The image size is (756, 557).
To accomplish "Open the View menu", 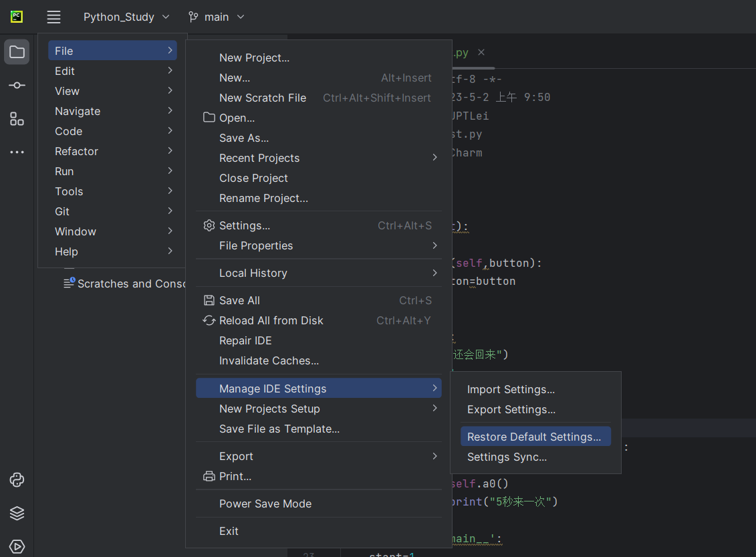I will [112, 91].
